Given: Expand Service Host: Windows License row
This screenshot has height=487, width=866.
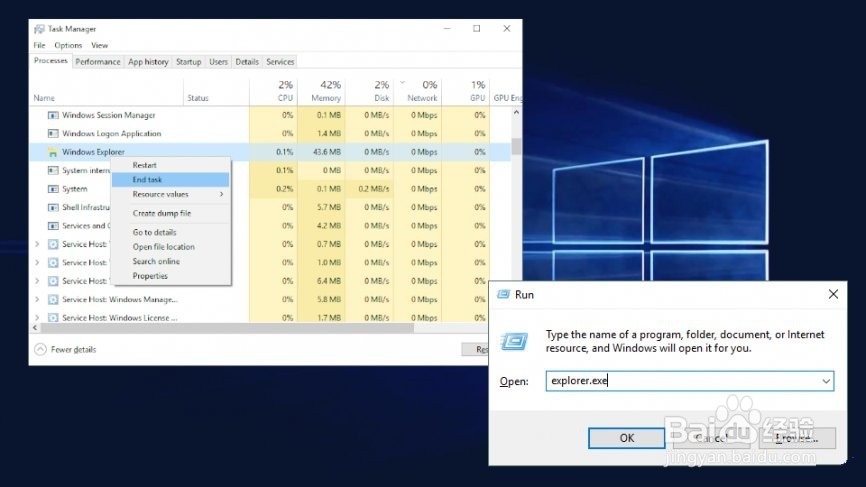Looking at the screenshot, I should (37, 318).
